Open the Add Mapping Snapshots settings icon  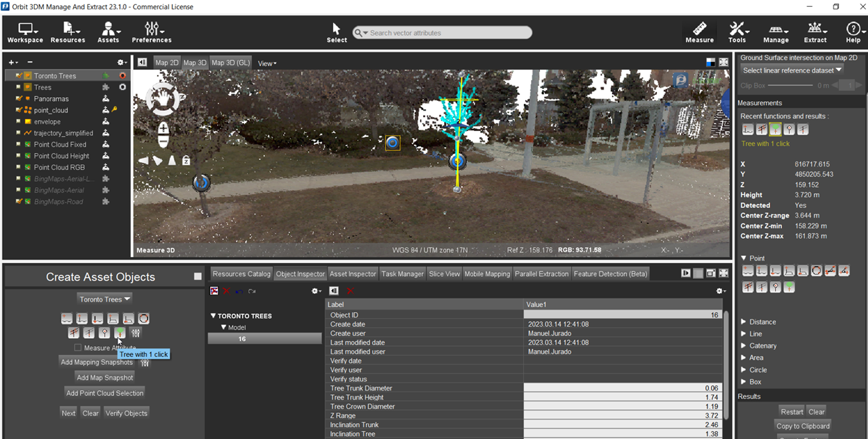point(144,362)
